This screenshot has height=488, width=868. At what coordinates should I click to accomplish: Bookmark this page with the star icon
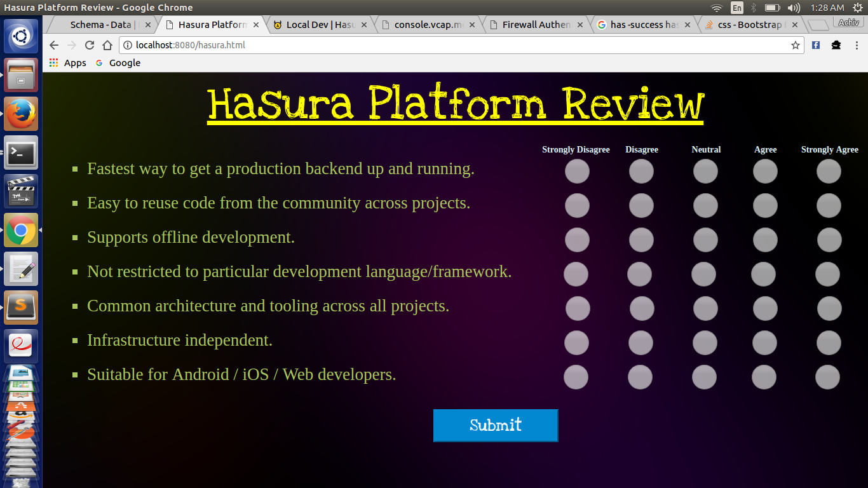795,45
